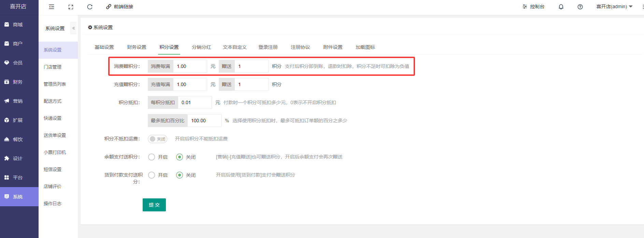The height and width of the screenshot is (238, 644).
Task: Open 平台 in the left sidebar
Action: coord(19,178)
